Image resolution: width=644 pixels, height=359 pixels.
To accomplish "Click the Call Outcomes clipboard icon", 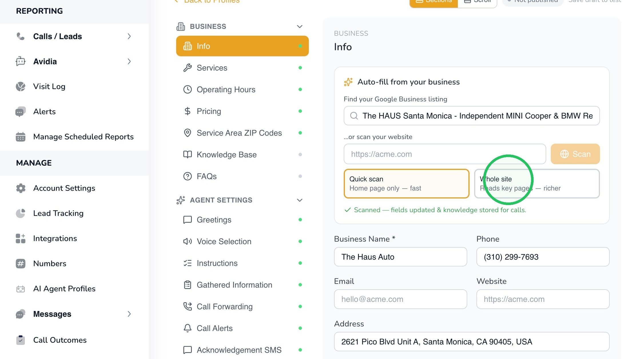I will tap(20, 340).
